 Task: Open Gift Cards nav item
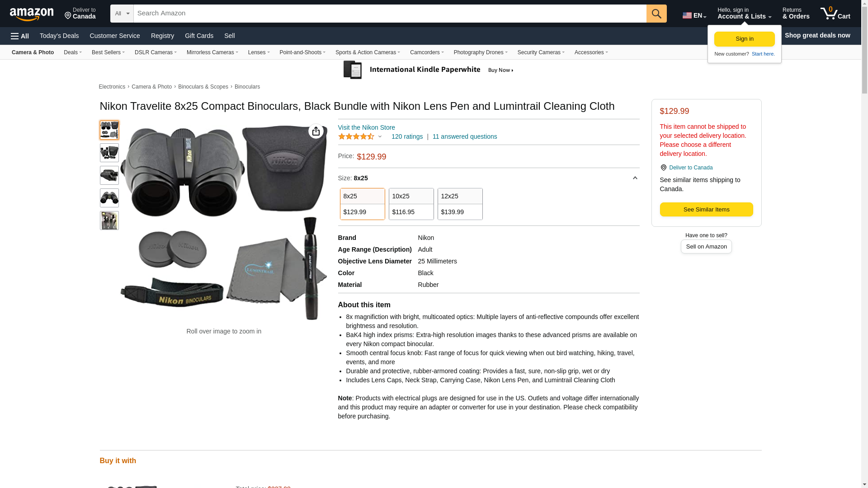199,36
